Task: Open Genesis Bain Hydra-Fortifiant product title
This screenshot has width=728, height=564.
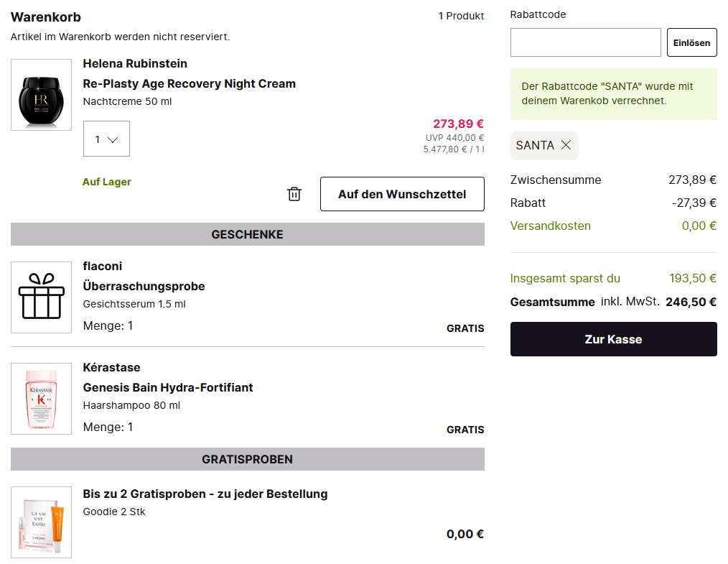Action: (168, 387)
